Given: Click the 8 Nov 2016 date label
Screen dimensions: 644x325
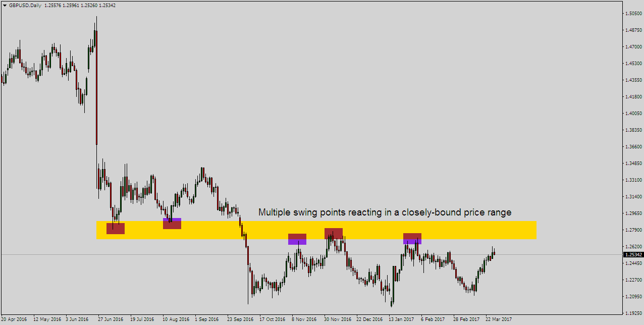Looking at the screenshot, I should [304, 319].
